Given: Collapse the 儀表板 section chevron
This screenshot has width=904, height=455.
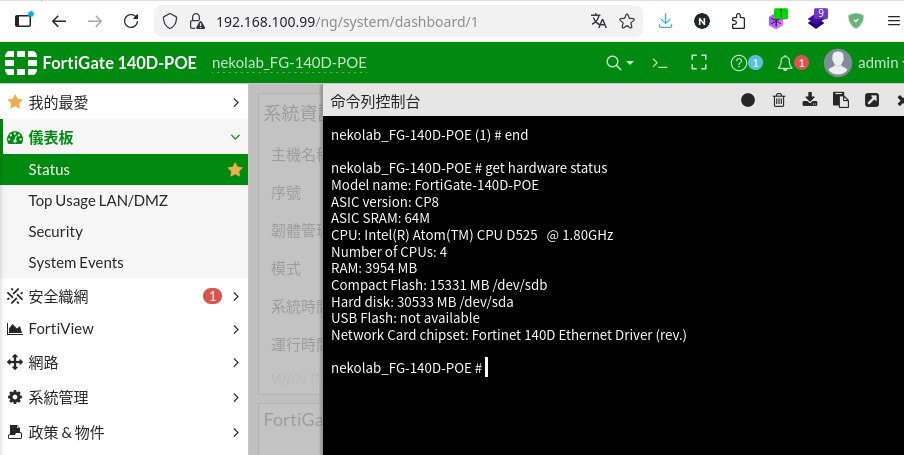Looking at the screenshot, I should tap(235, 137).
